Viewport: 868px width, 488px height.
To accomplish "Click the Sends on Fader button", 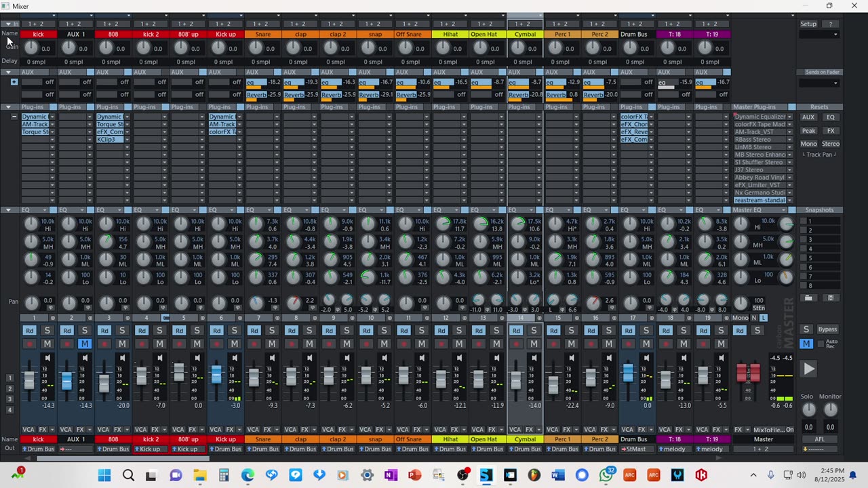I will click(823, 72).
